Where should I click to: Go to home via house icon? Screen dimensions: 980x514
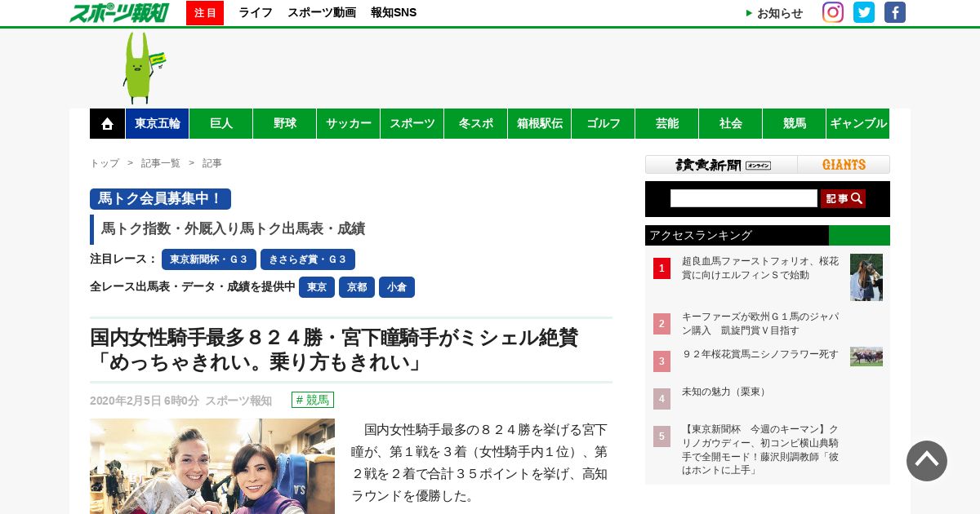point(107,123)
